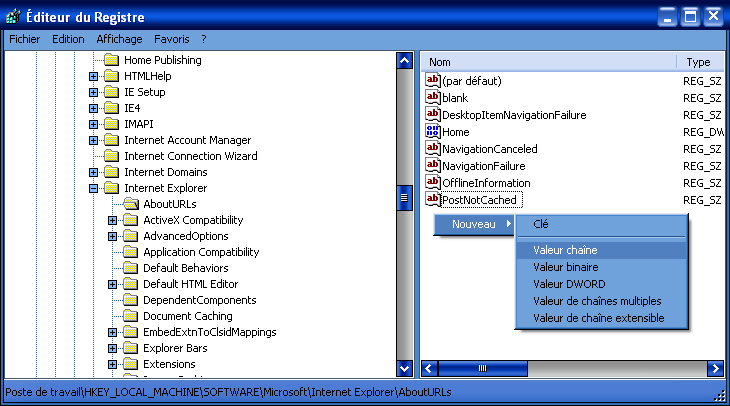This screenshot has height=406, width=730.
Task: Click the Document Caching folder icon
Action: 130,316
